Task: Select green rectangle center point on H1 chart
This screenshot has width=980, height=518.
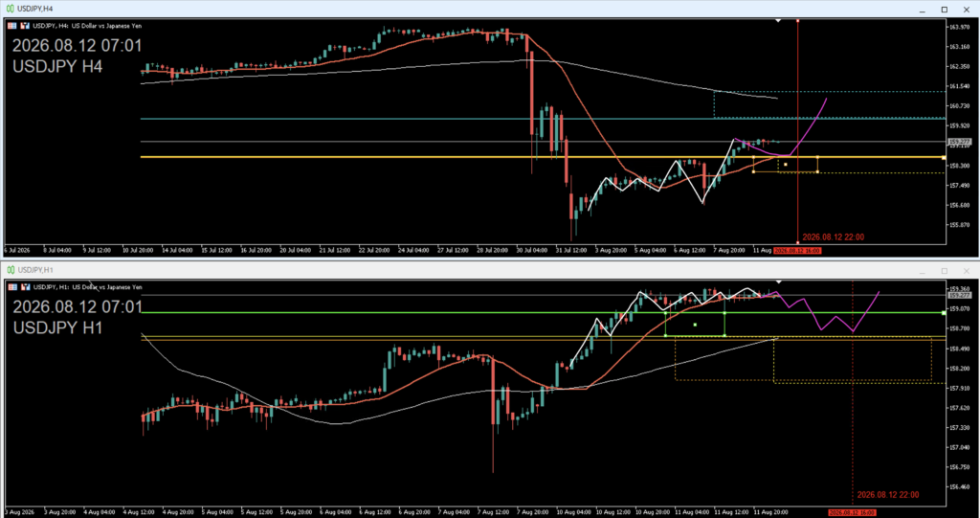Action: [695, 325]
